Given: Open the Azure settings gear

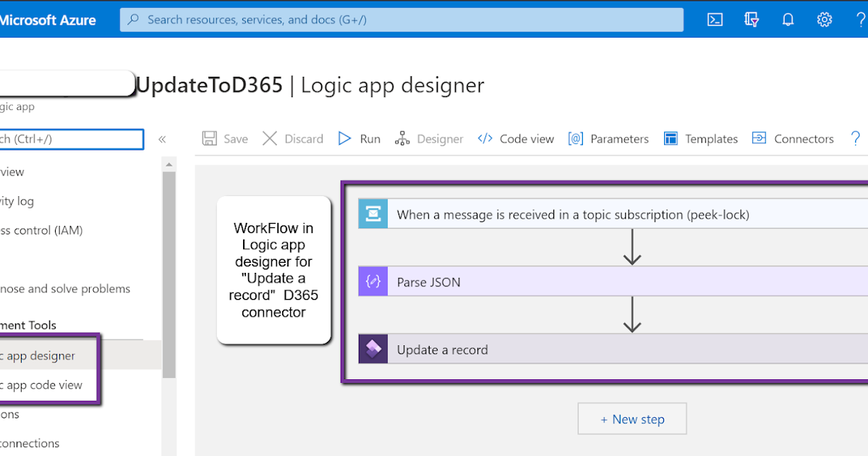Looking at the screenshot, I should (x=825, y=20).
